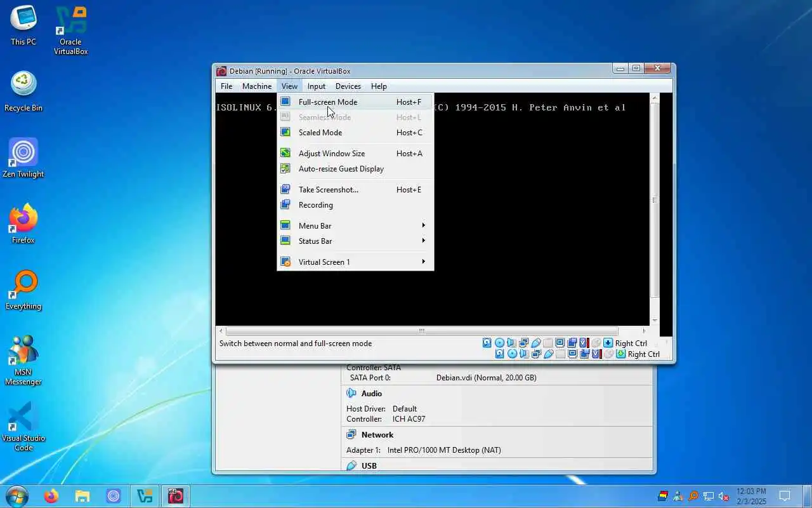Open the Input menu
Screen dimensions: 812x508
pos(316,86)
